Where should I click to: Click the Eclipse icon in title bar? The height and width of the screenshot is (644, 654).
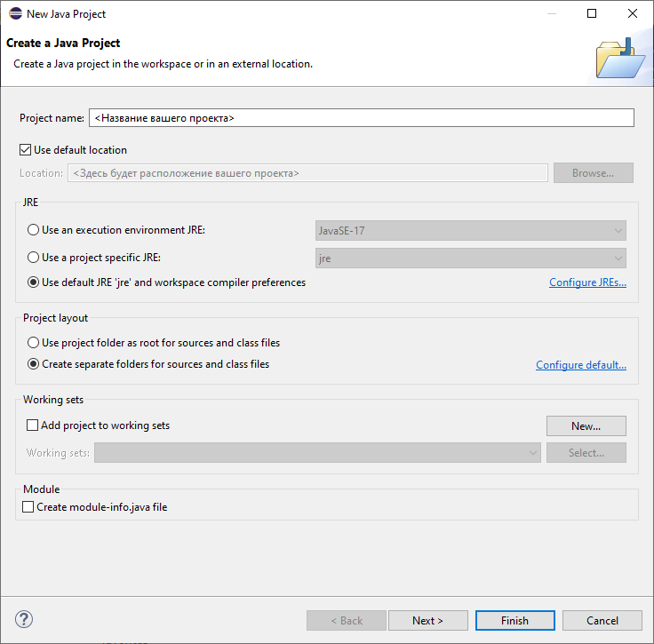tap(15, 13)
